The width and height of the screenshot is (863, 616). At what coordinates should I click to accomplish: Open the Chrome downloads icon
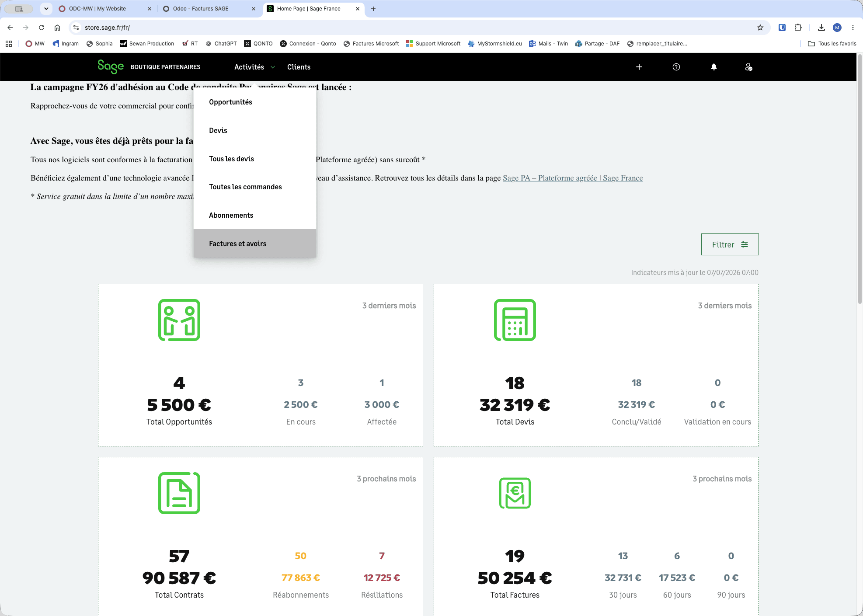click(x=821, y=28)
